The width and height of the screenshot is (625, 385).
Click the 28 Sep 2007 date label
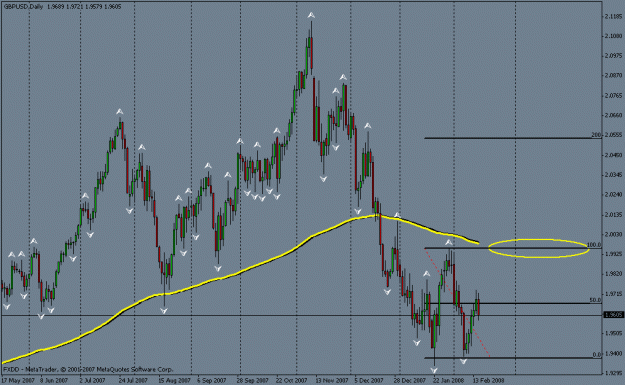[252, 380]
